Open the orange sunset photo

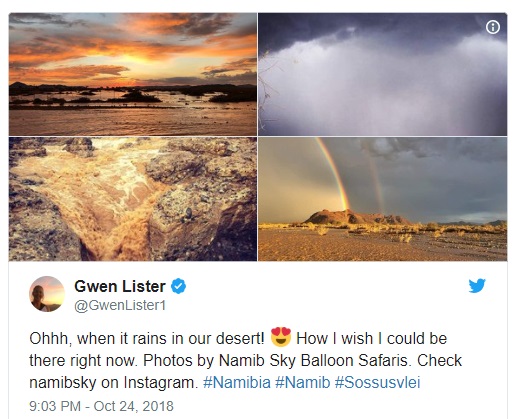133,74
